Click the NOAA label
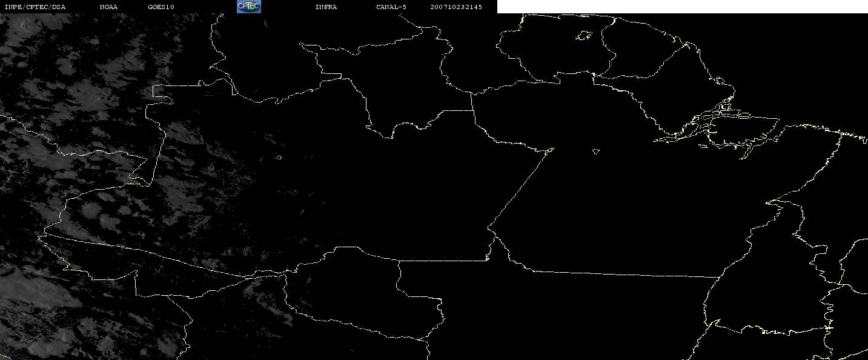The height and width of the screenshot is (360, 868). click(x=109, y=7)
